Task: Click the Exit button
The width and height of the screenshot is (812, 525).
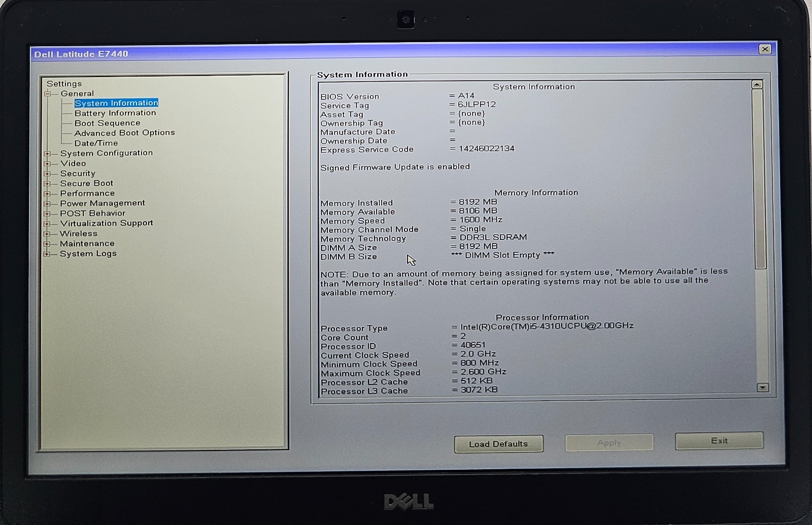Action: pyautogui.click(x=719, y=440)
